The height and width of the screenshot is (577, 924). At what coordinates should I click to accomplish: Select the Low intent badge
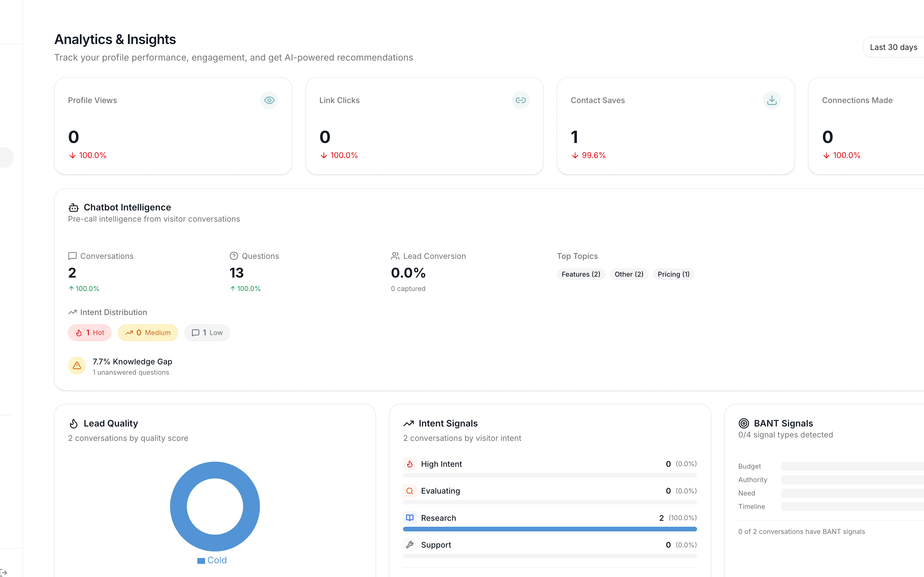click(207, 333)
